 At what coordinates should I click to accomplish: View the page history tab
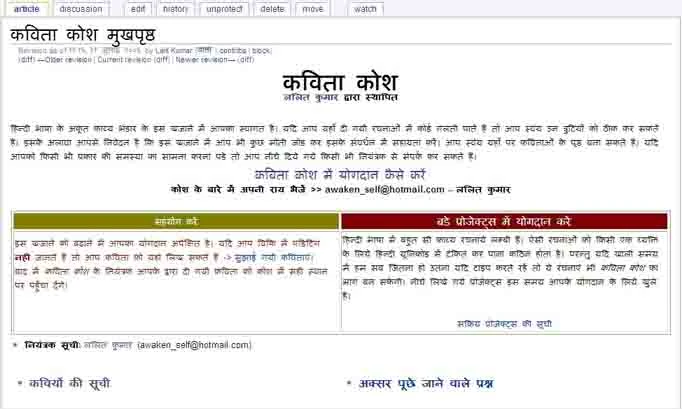[175, 9]
